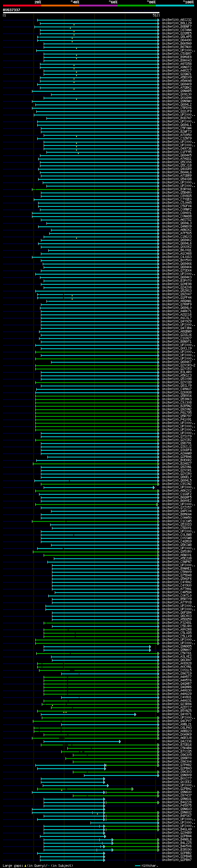
Task: Click the cyan ~100% identity legend segment
Action: 175,6
